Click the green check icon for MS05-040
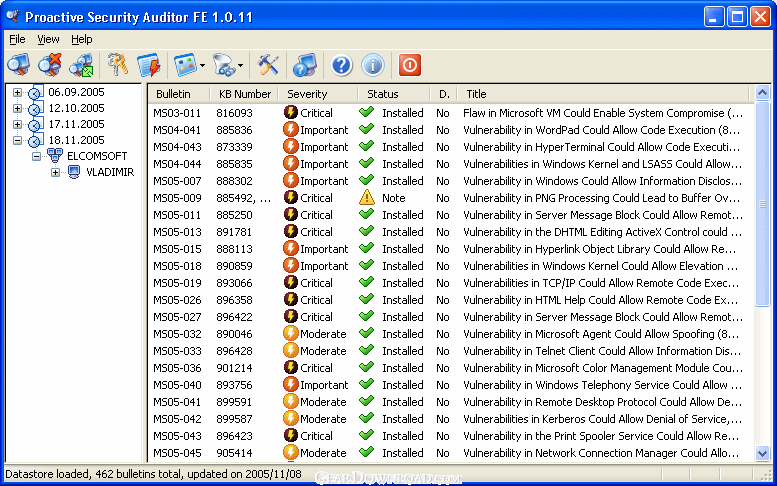 click(x=367, y=384)
